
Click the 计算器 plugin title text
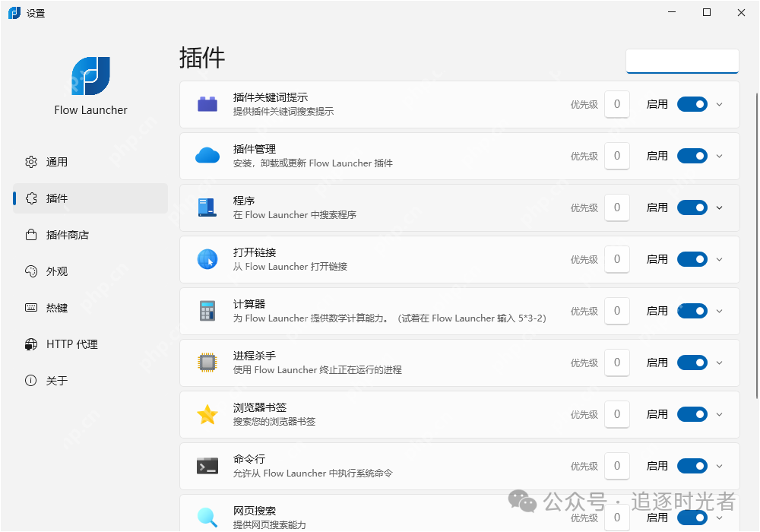tap(249, 304)
